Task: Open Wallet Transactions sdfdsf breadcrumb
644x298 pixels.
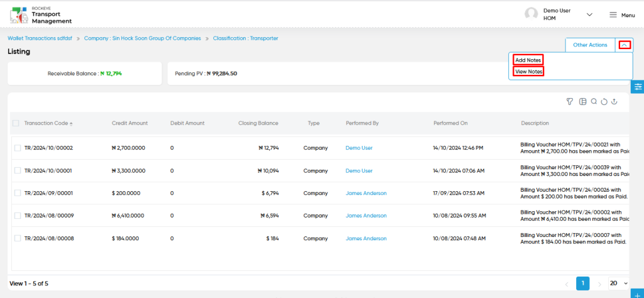Action: tap(40, 38)
